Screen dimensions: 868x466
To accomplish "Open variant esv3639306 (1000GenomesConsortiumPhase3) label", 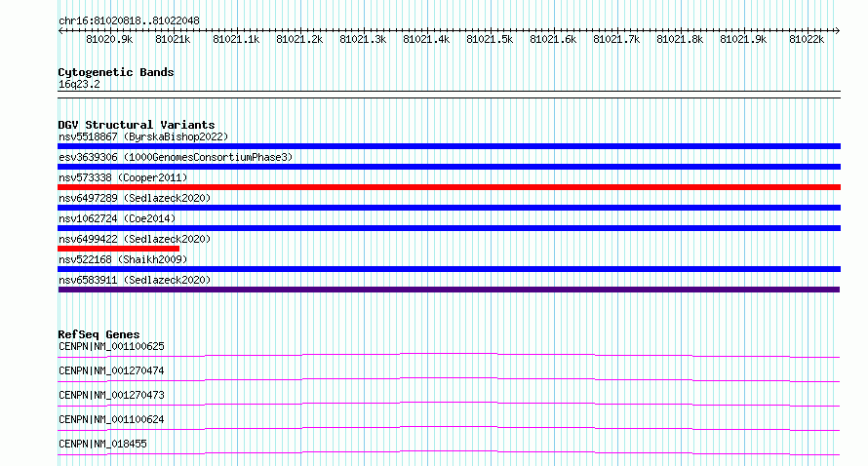I will [176, 157].
